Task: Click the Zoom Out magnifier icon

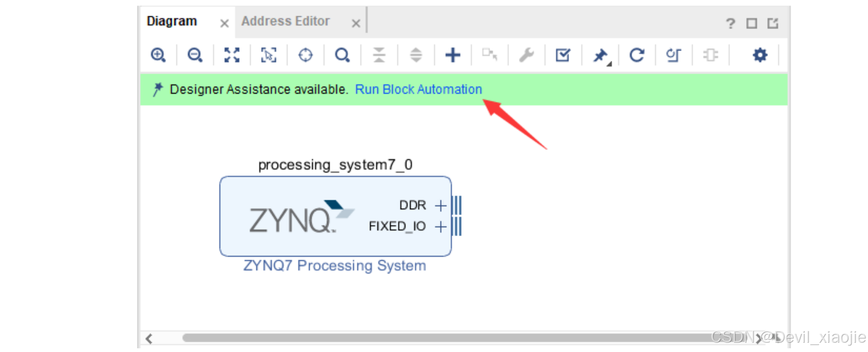Action: [195, 55]
